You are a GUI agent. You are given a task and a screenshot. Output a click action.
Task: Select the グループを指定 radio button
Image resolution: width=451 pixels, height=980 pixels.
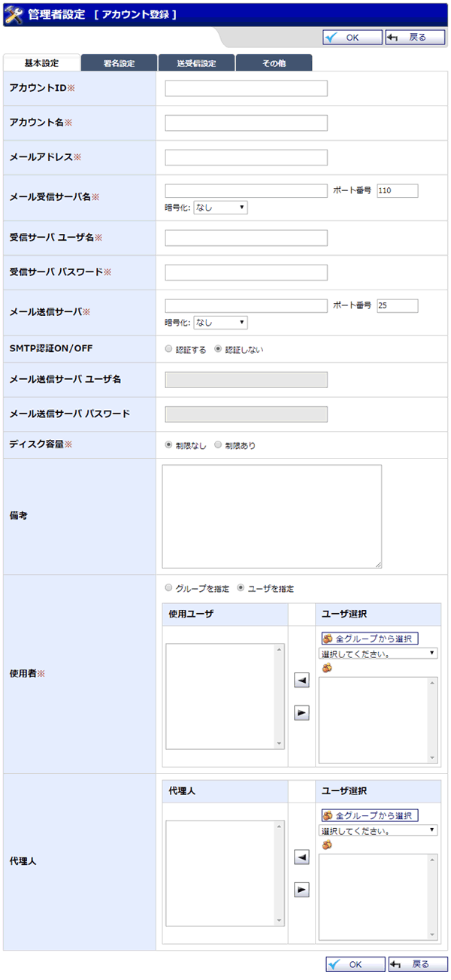(x=168, y=587)
